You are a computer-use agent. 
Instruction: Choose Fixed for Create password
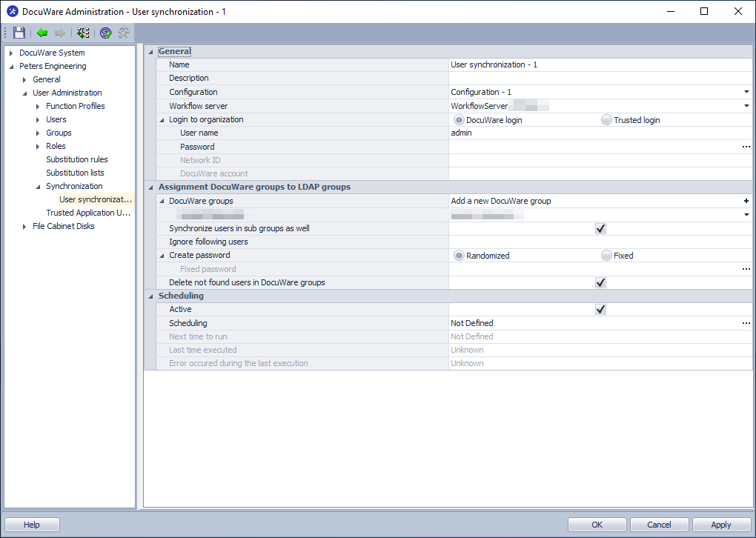pyautogui.click(x=607, y=256)
